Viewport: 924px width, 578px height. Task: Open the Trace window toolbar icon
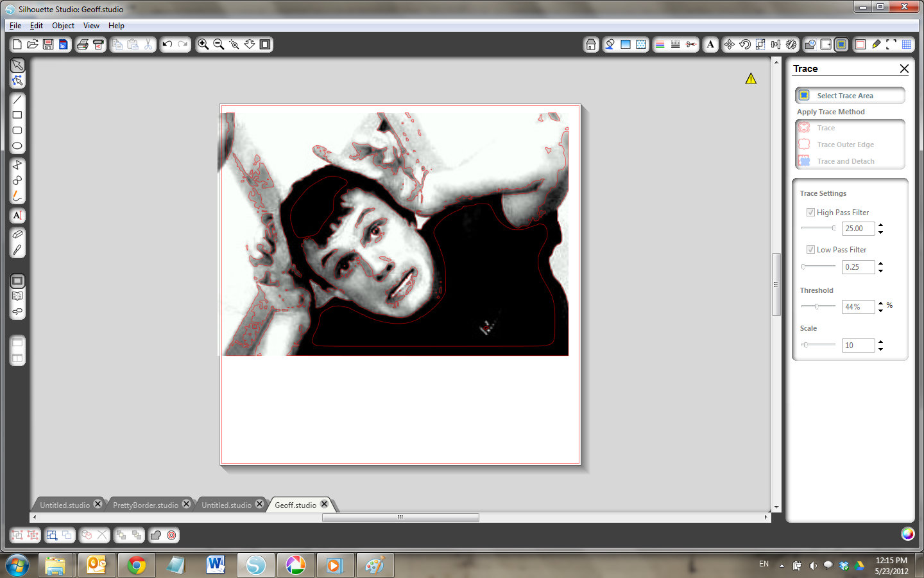coord(841,44)
